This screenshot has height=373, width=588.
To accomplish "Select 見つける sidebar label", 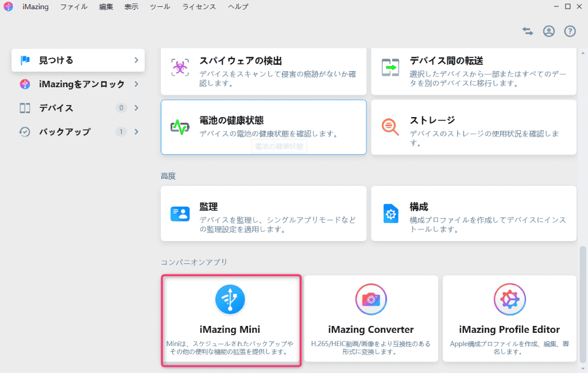I will (56, 60).
